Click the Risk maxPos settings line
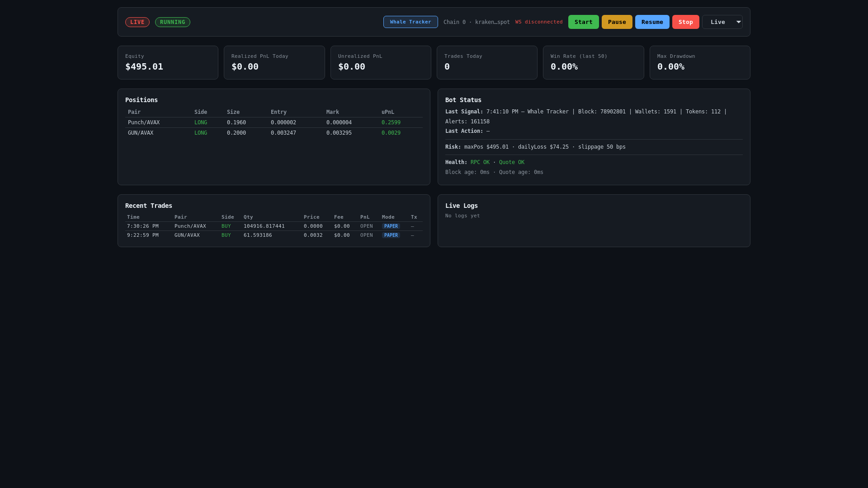The image size is (868, 488). [536, 147]
